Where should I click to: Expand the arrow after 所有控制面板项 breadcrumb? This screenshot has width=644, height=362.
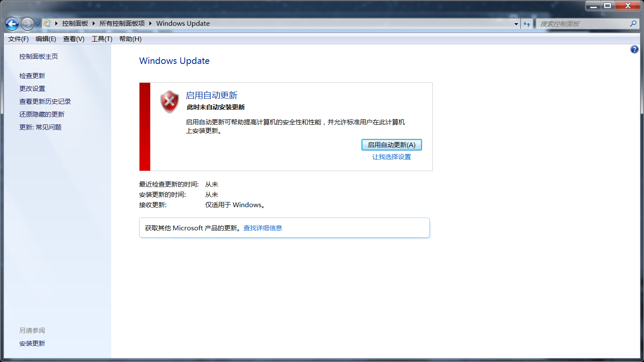150,24
